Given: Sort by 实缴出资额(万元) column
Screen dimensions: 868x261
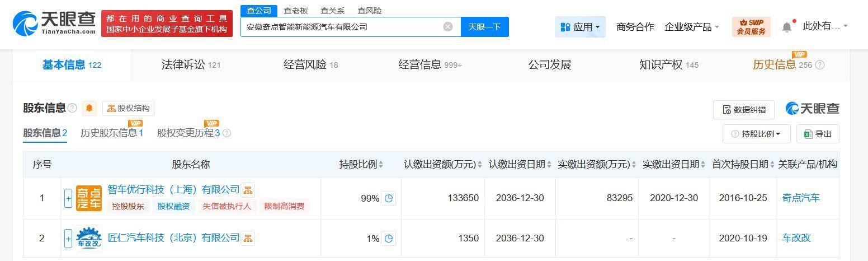Looking at the screenshot, I should tap(634, 165).
